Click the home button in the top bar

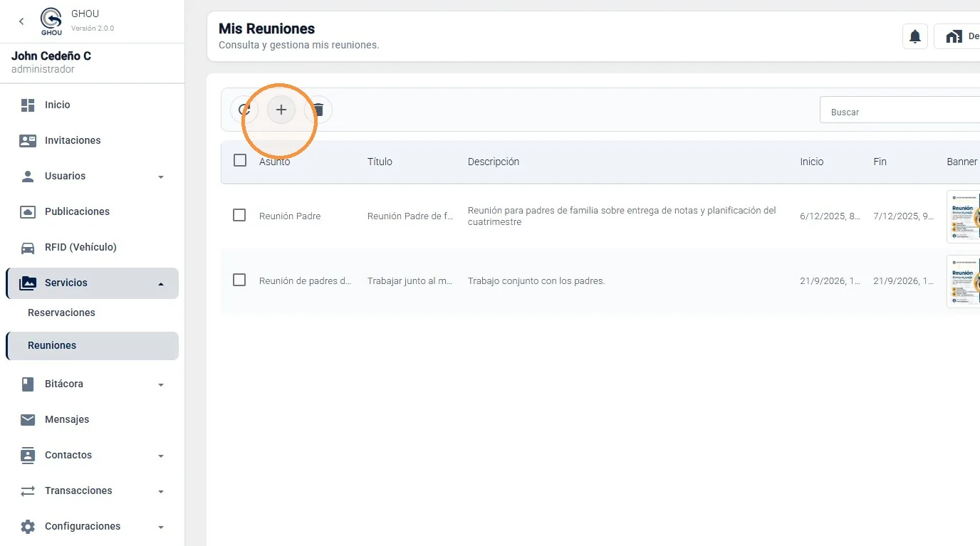[956, 36]
